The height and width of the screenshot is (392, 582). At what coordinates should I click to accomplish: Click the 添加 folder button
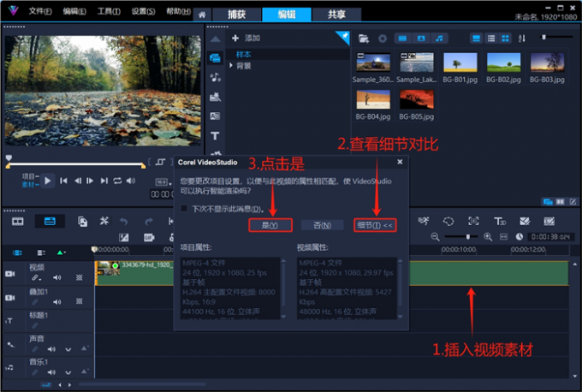click(246, 38)
